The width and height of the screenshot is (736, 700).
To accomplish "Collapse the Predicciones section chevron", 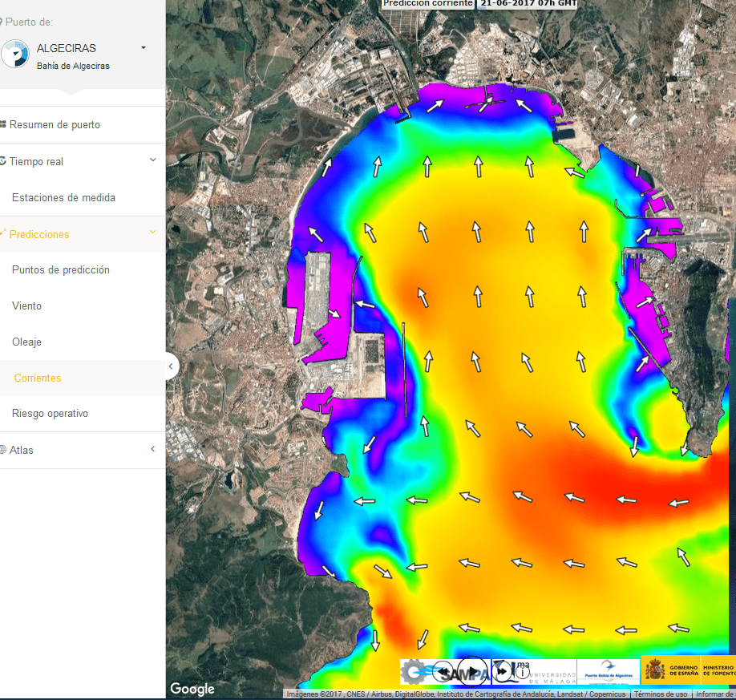I will [152, 233].
